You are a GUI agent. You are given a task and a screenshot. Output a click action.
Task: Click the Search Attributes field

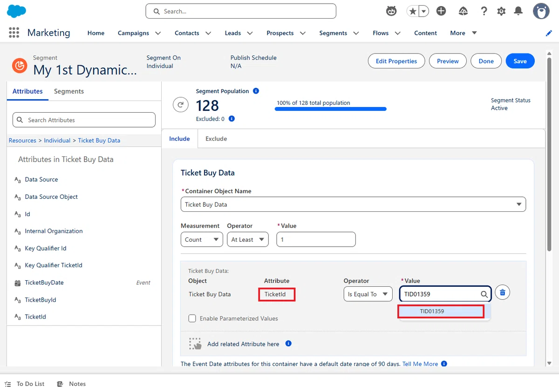pos(84,120)
